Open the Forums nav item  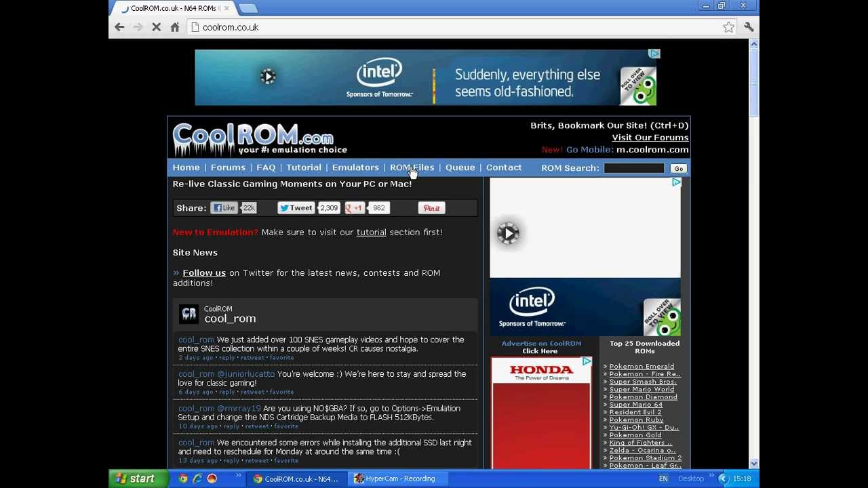tap(228, 167)
